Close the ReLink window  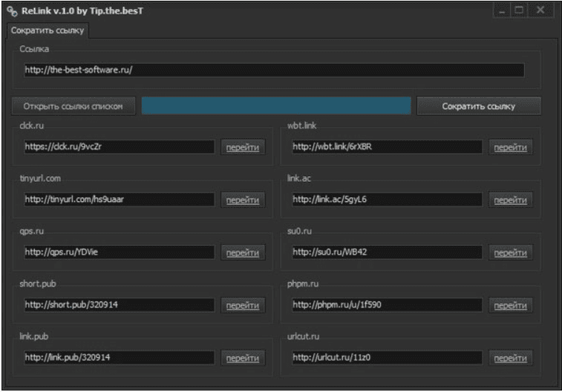point(540,10)
